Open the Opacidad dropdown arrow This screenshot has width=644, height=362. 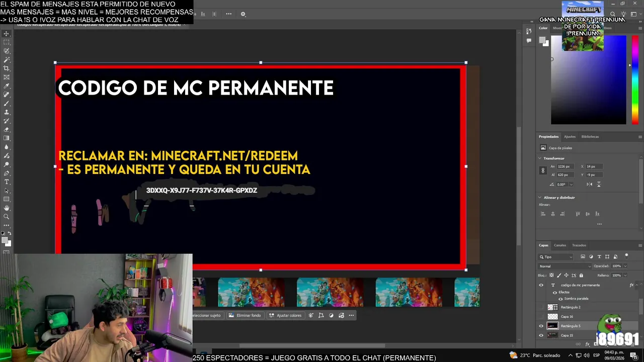(x=625, y=266)
